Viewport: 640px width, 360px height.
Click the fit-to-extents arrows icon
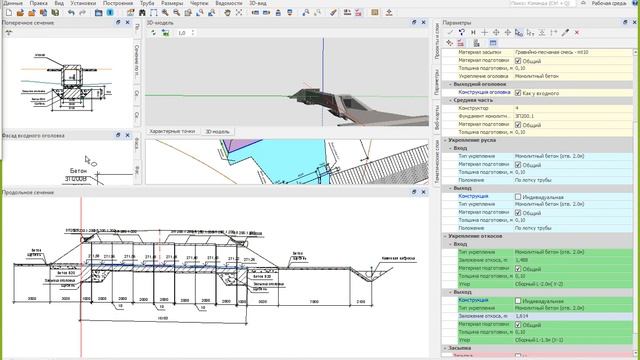[x=239, y=13]
